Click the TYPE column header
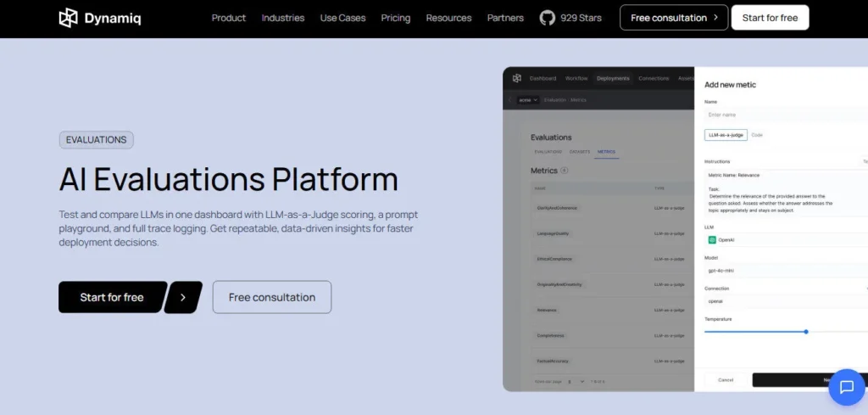The height and width of the screenshot is (415, 868). [659, 188]
